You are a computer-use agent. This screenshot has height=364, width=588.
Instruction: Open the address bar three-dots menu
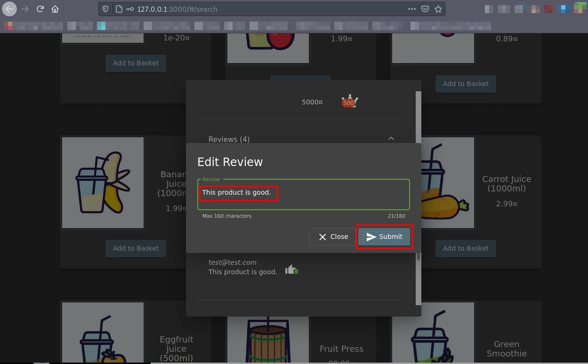[411, 9]
